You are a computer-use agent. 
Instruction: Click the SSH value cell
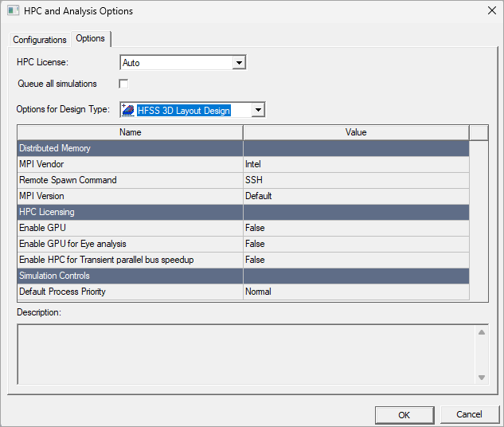click(x=356, y=180)
